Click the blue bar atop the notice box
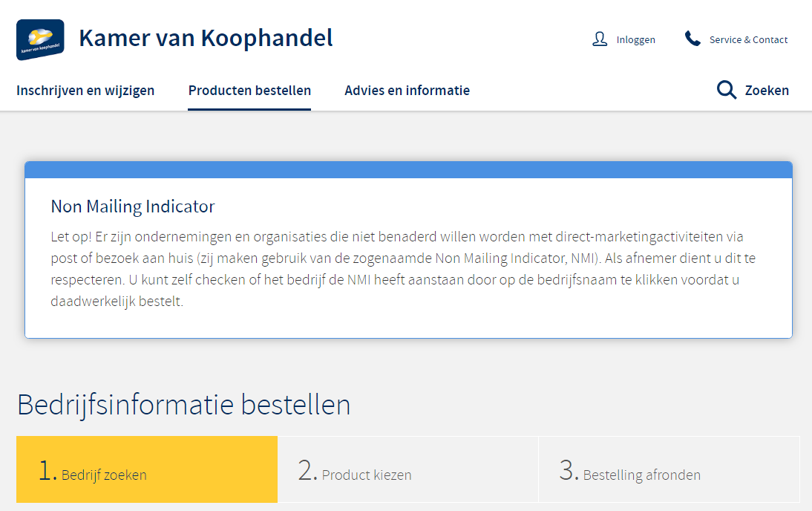The height and width of the screenshot is (511, 812). pos(408,170)
